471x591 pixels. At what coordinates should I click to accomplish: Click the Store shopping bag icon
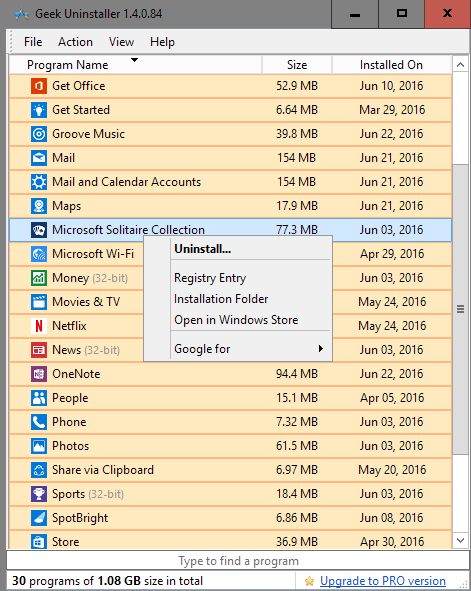(x=39, y=542)
